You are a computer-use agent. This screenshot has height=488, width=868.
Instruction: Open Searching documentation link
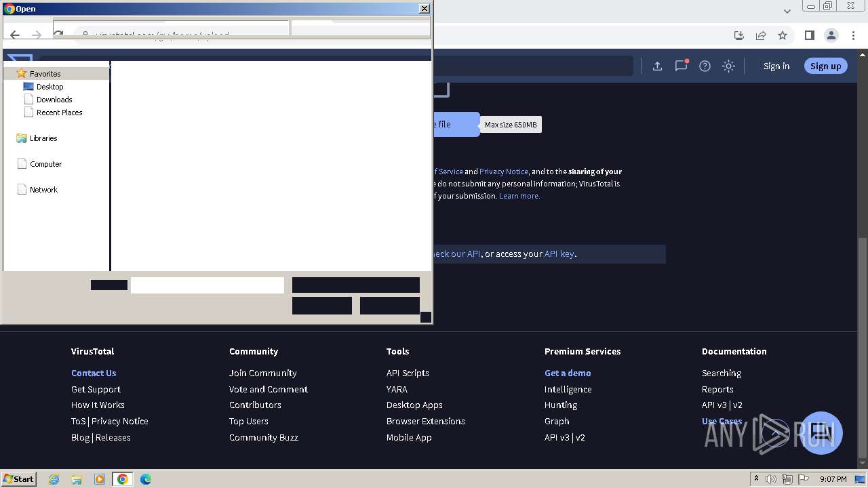click(x=722, y=373)
